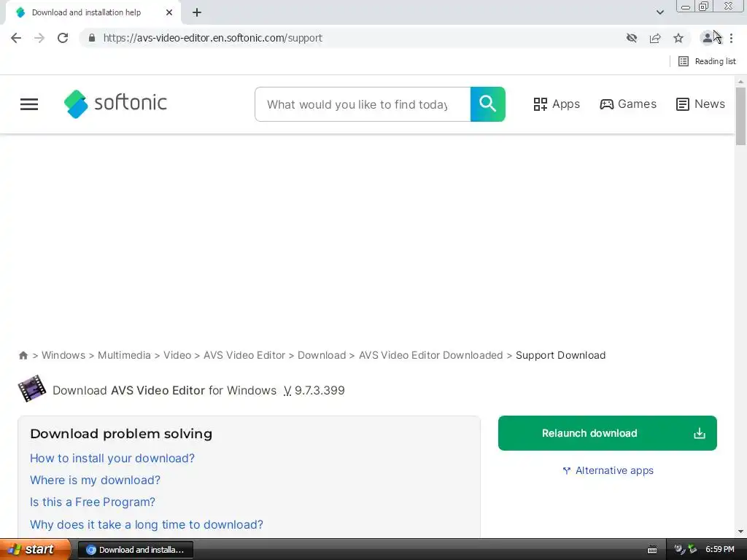Open the News section
Screen dimensions: 747x560
(x=700, y=104)
